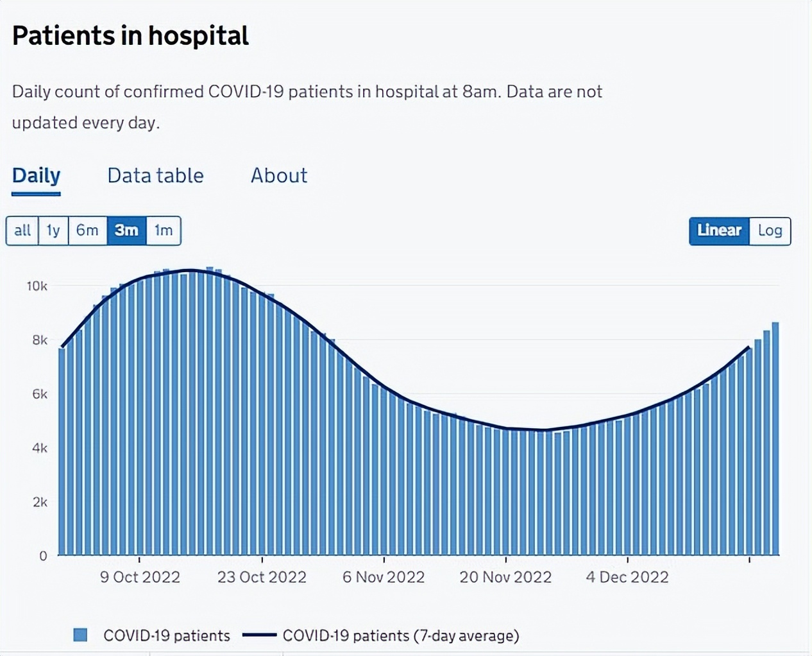
Task: Toggle the 7-day average legend label
Action: 401,635
